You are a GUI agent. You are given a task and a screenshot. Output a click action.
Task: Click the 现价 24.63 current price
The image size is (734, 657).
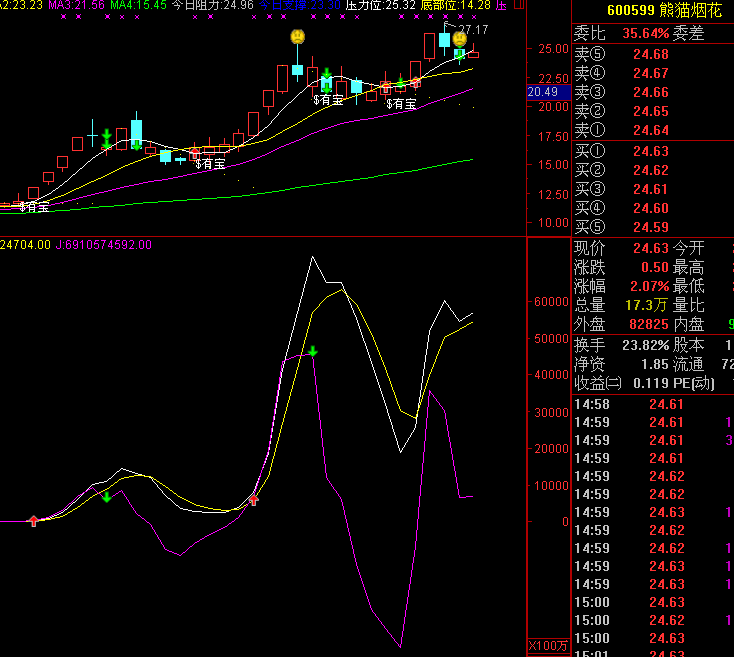pyautogui.click(x=651, y=248)
